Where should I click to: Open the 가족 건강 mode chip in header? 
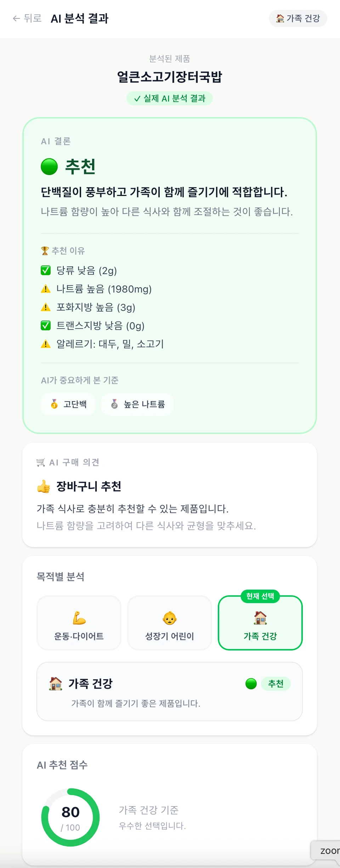pyautogui.click(x=298, y=18)
